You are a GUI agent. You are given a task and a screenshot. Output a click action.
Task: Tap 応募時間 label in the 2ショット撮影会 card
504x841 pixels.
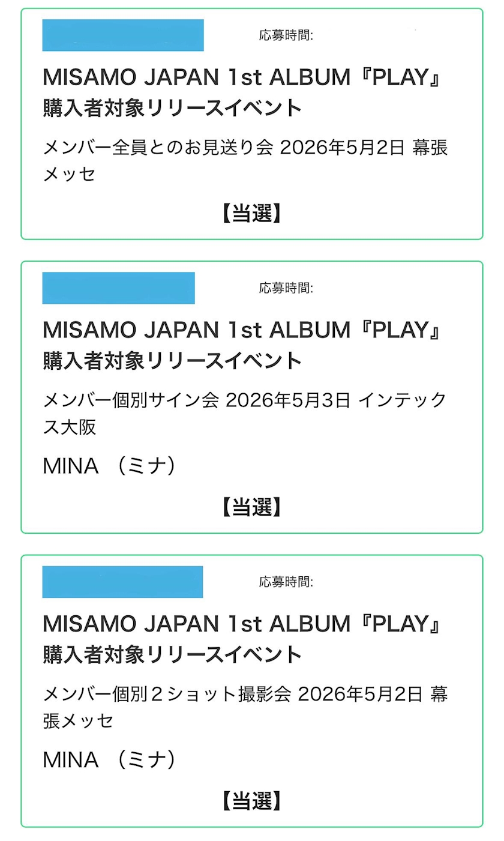click(x=286, y=582)
